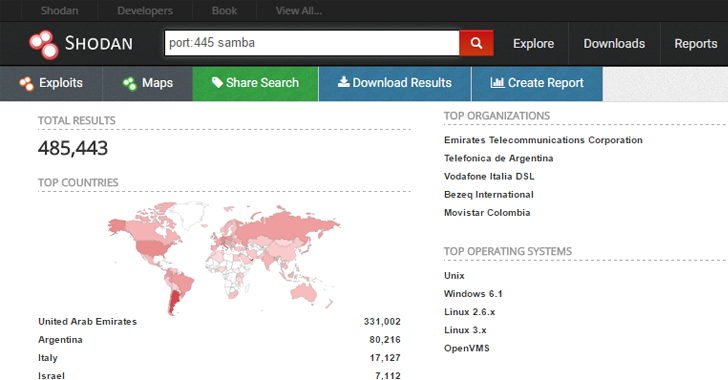Click Argentina on the world map
728x380 pixels.
coord(175,302)
